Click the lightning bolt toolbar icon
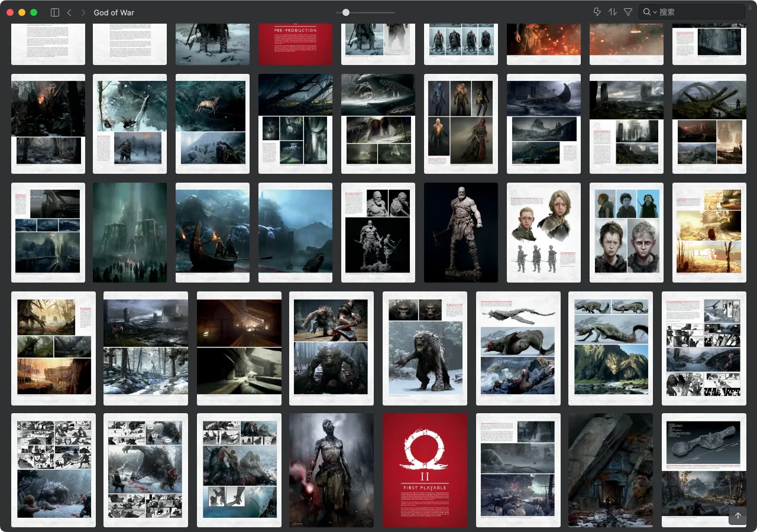 597,12
